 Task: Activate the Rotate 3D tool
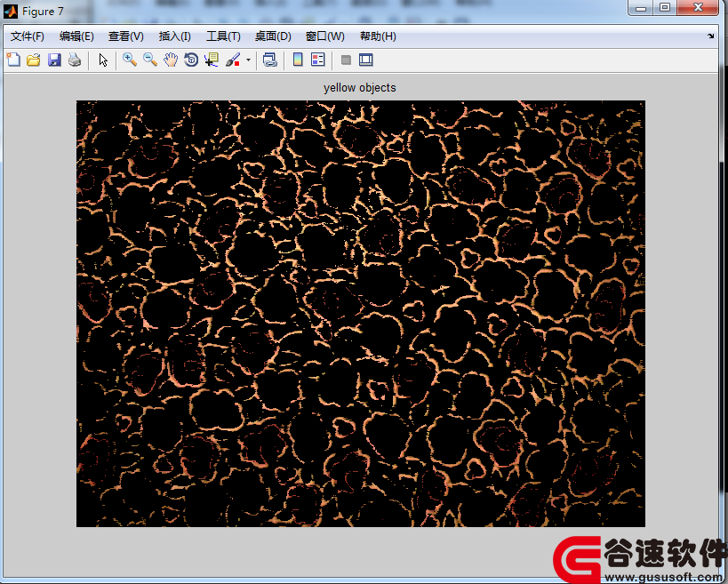click(191, 60)
